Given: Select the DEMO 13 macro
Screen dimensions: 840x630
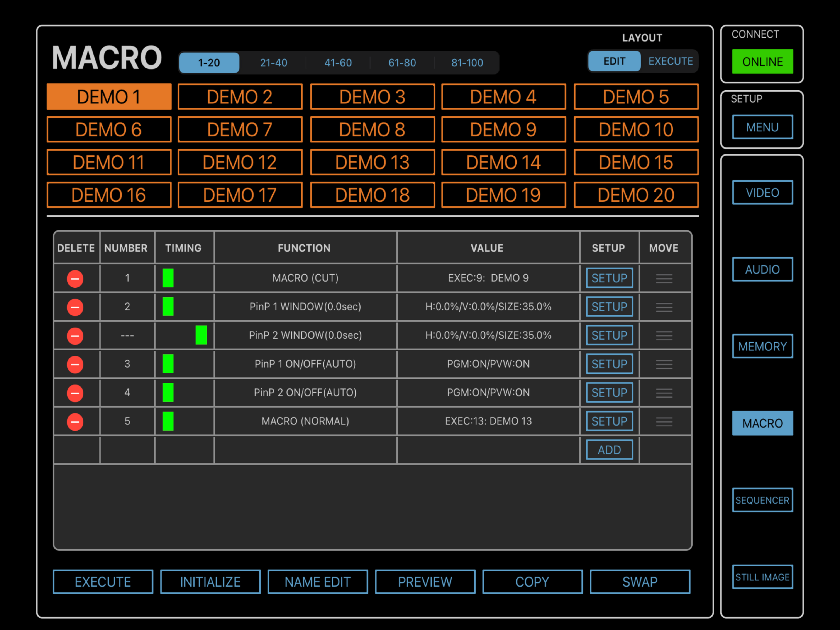Looking at the screenshot, I should point(372,162).
